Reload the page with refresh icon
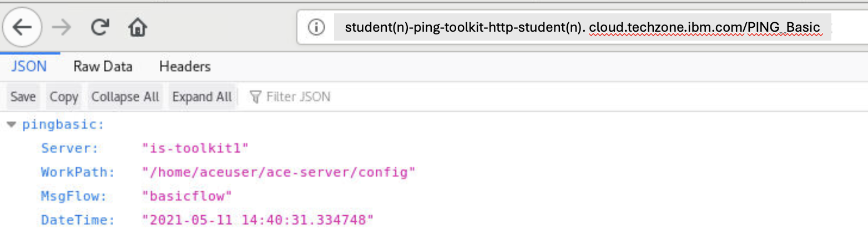868x238 pixels. click(x=100, y=27)
